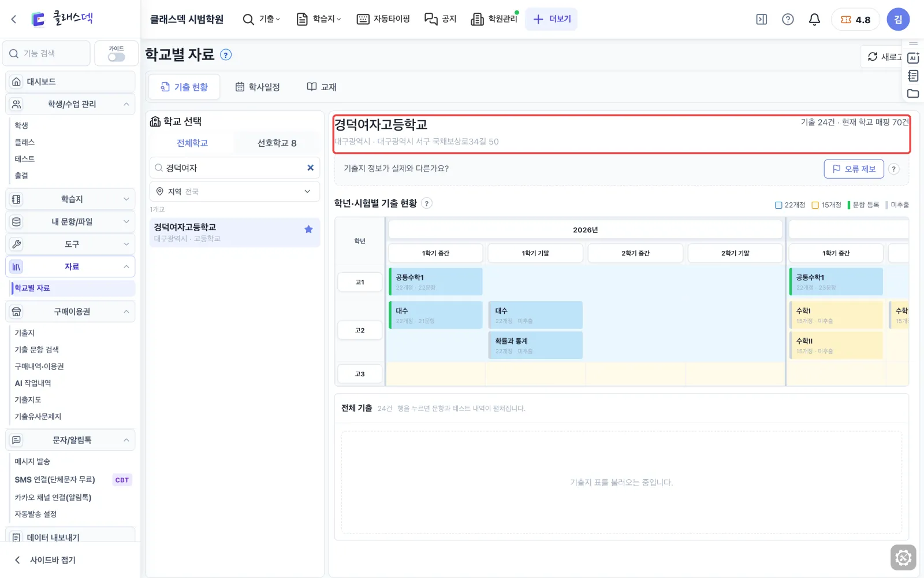Open the folder icon on right rail

pyautogui.click(x=913, y=94)
